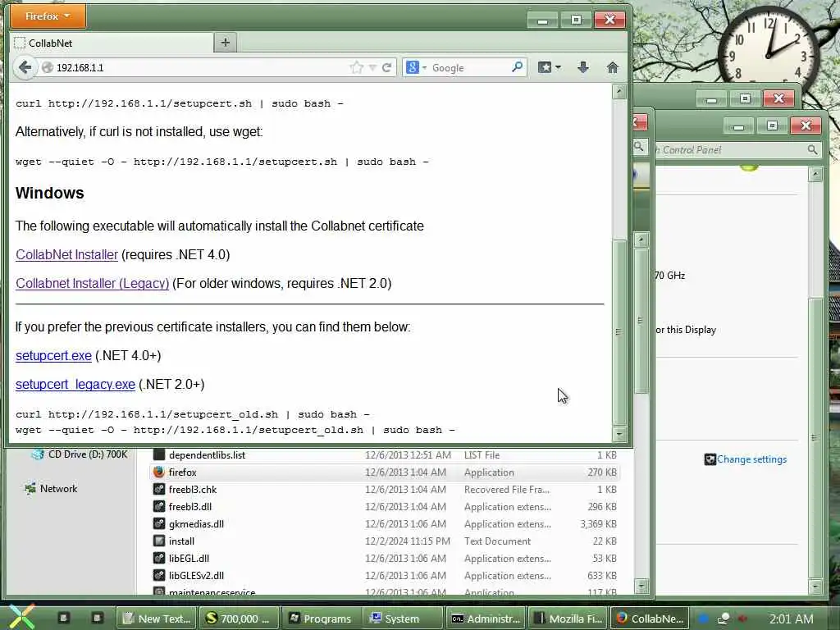The width and height of the screenshot is (840, 630).
Task: Click the Firefox page scrollbar up arrow
Action: [619, 92]
